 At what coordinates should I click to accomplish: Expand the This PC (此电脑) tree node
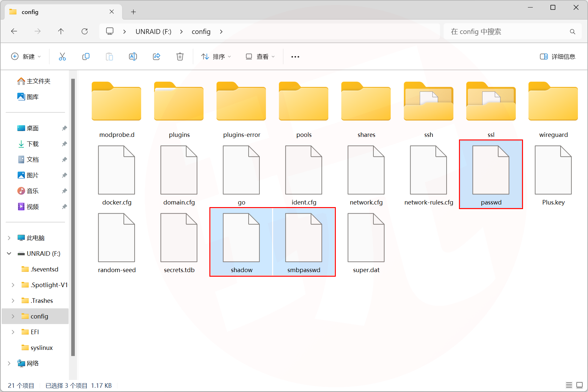click(9, 238)
